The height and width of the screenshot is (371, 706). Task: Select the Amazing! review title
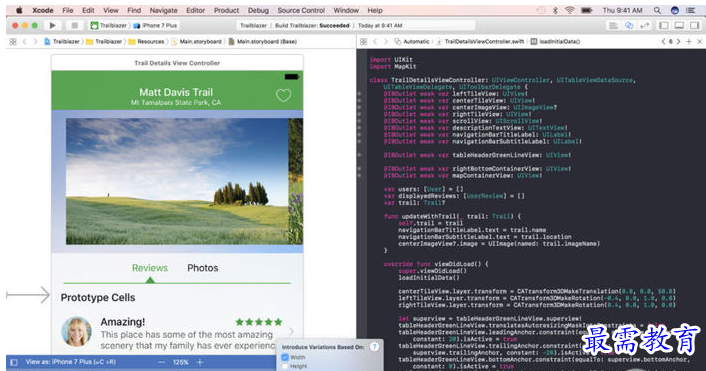point(122,322)
